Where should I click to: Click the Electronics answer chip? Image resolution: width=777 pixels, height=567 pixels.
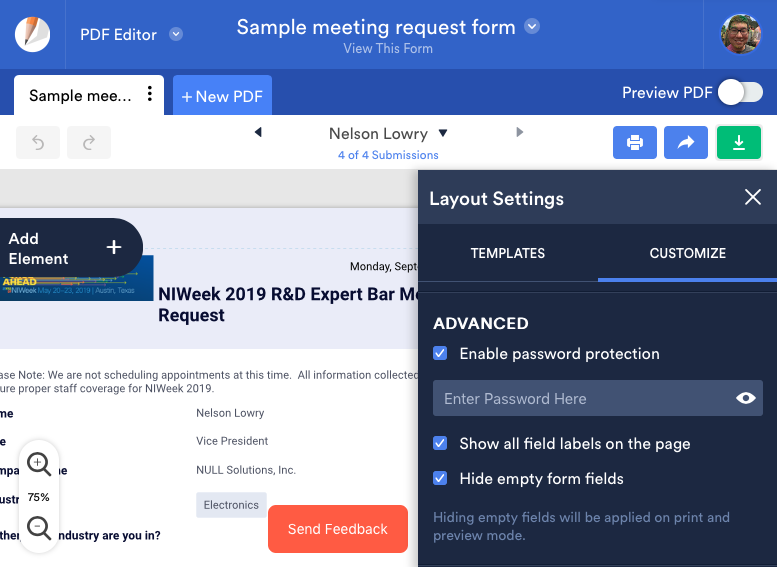231,505
